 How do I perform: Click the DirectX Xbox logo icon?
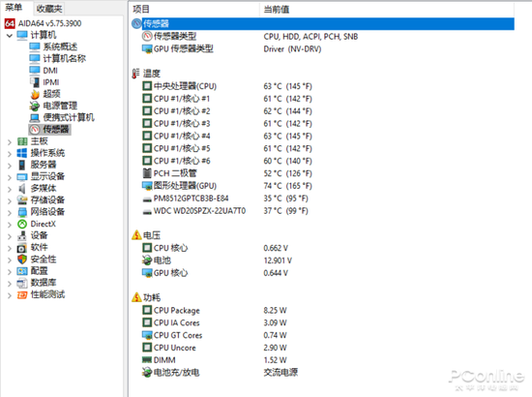[22, 224]
